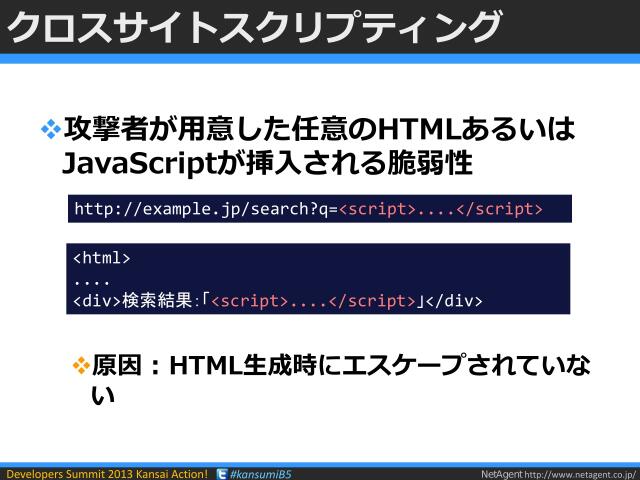Image resolution: width=640 pixels, height=480 pixels.
Task: Click the <html> tag line in code block
Action: coord(102,258)
